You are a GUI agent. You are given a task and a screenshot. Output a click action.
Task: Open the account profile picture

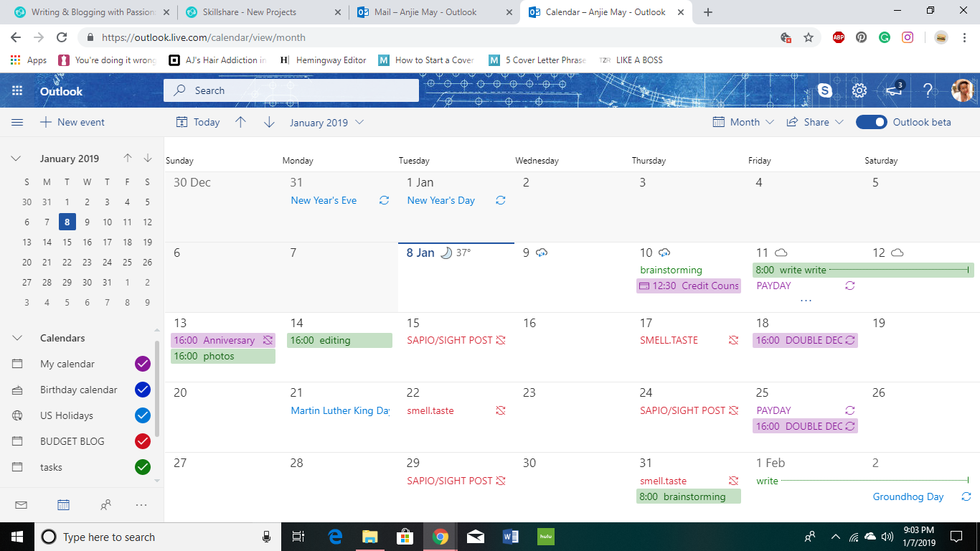962,90
